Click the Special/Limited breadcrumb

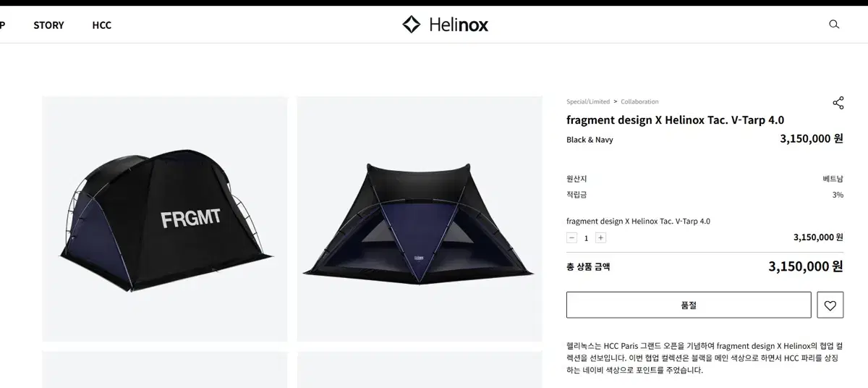tap(587, 102)
